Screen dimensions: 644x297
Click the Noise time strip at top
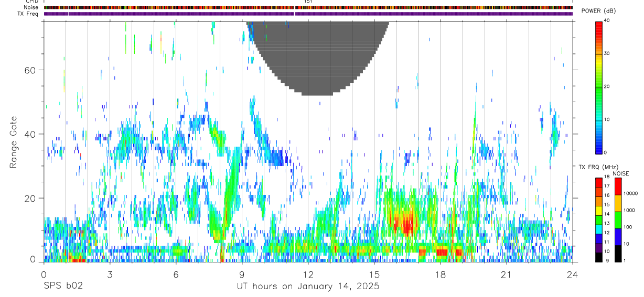pyautogui.click(x=308, y=7)
